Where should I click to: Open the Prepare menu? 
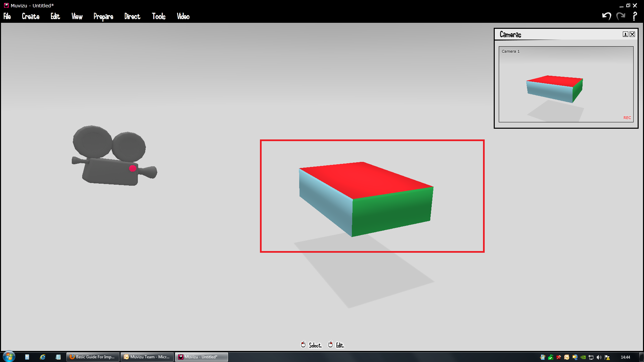103,17
